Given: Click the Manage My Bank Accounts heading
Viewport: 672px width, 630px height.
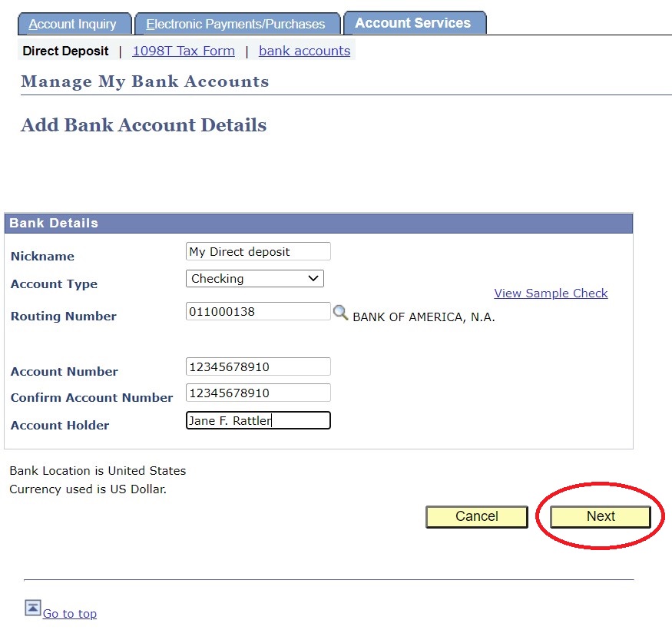Looking at the screenshot, I should point(145,81).
